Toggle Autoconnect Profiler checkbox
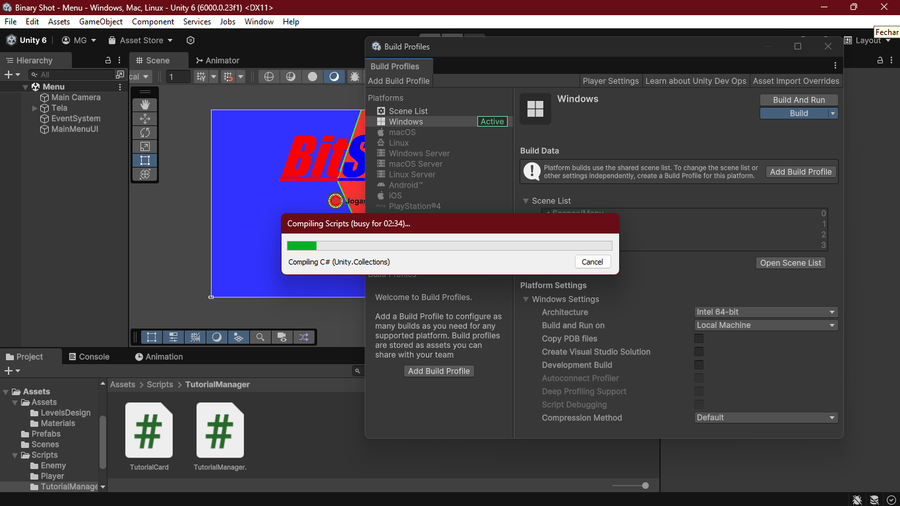The height and width of the screenshot is (506, 900). point(699,378)
